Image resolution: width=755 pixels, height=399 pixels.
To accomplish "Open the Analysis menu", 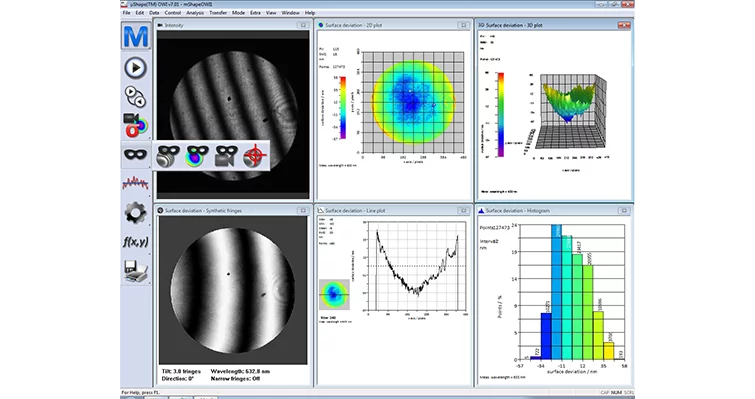I will [x=195, y=13].
